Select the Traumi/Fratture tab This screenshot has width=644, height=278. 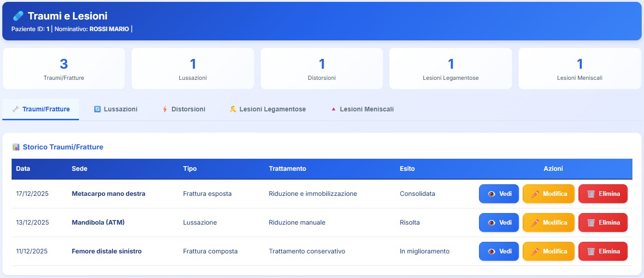click(41, 110)
